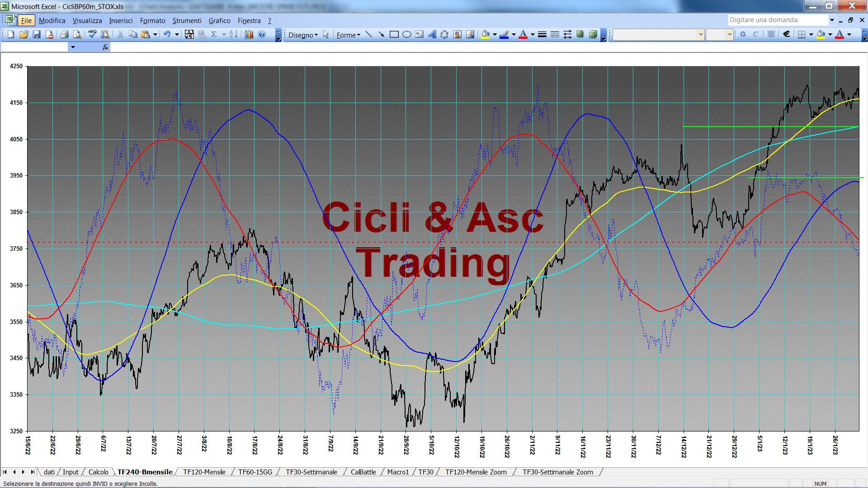Image resolution: width=868 pixels, height=488 pixels.
Task: Expand the Paste options arrow
Action: [x=155, y=34]
